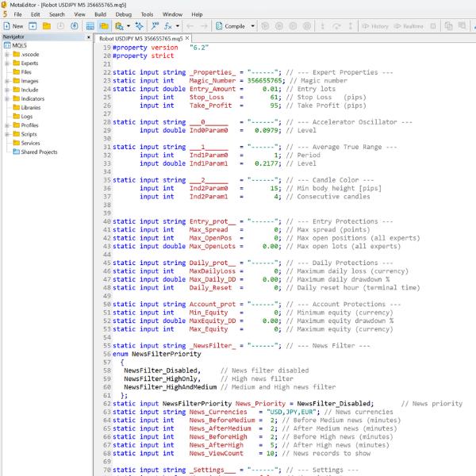This screenshot has width=476, height=476.
Task: Close the Navigator panel
Action: [x=87, y=36]
